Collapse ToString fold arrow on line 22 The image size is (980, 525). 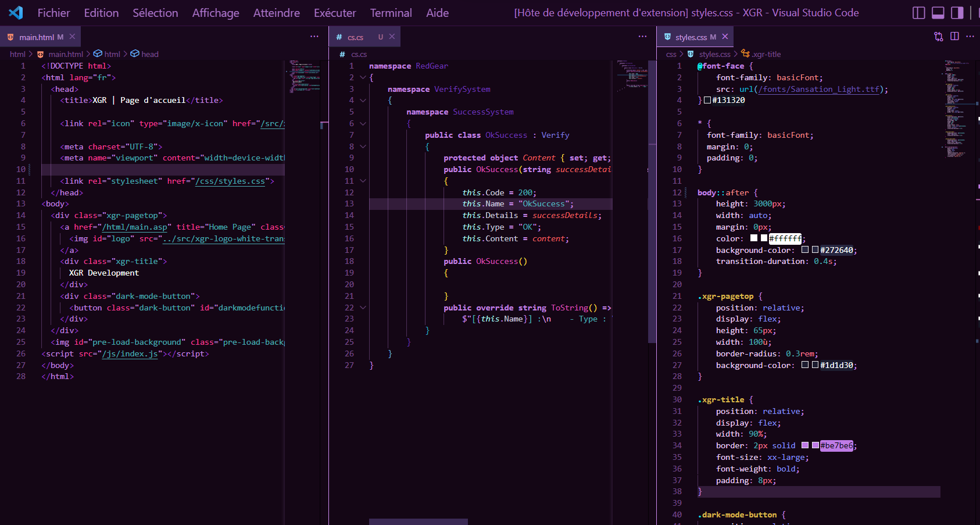tap(363, 308)
